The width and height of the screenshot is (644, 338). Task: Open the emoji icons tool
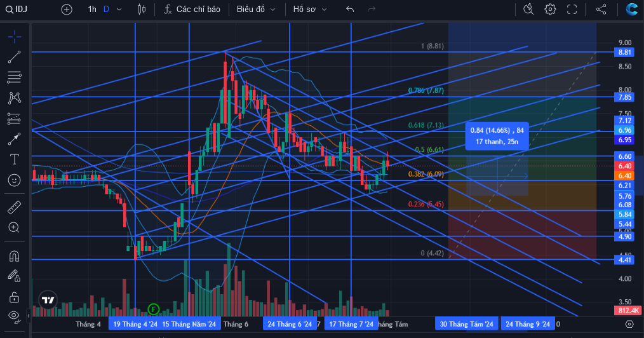(x=15, y=180)
